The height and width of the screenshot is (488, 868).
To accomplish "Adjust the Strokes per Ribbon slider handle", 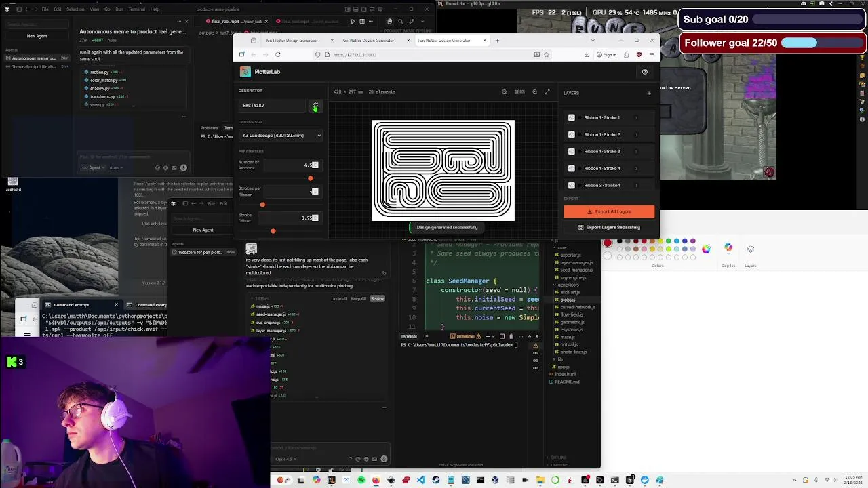I will coord(262,205).
